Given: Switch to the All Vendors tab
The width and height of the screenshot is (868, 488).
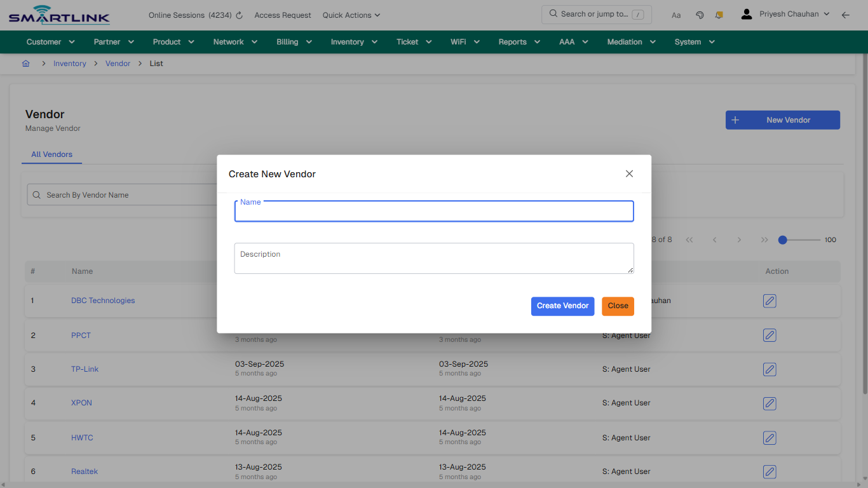Looking at the screenshot, I should (x=51, y=154).
